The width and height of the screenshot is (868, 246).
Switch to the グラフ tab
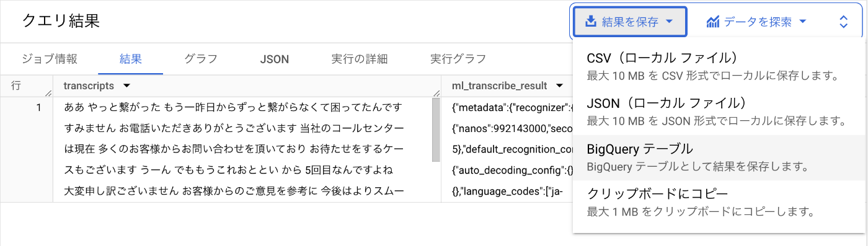[201, 59]
